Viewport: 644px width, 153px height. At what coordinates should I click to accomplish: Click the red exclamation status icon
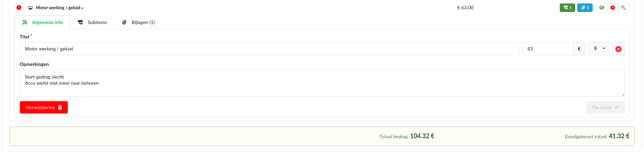pos(19,8)
